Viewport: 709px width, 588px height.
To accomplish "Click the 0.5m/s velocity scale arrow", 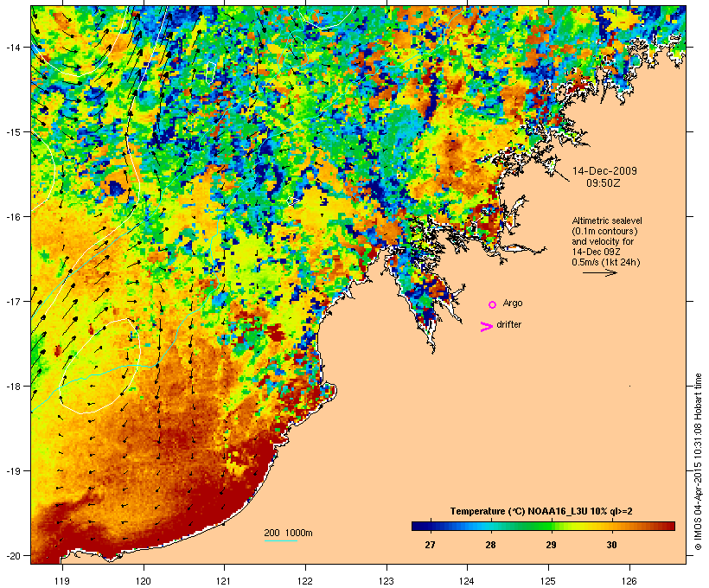I will tap(599, 272).
